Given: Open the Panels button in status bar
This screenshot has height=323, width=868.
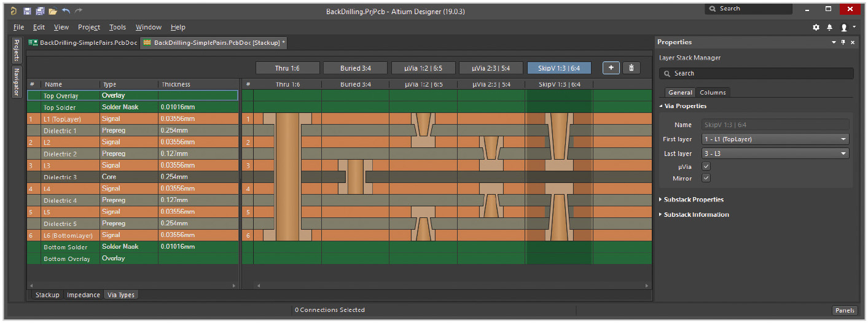Looking at the screenshot, I should [x=845, y=310].
